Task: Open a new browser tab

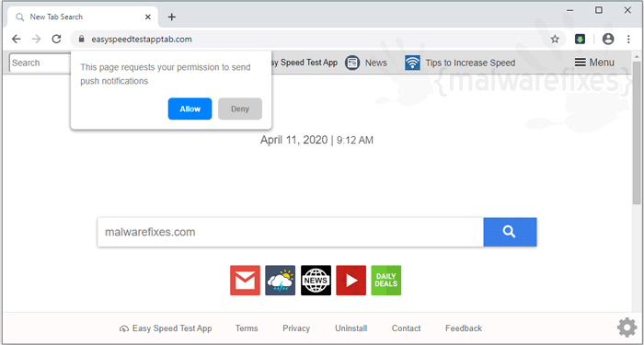Action: click(172, 17)
